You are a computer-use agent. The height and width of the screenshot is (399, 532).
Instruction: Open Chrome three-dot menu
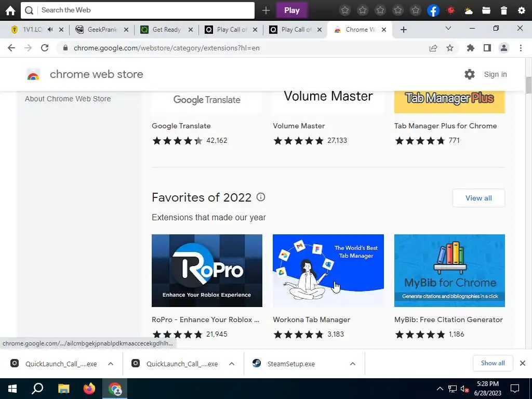521,48
